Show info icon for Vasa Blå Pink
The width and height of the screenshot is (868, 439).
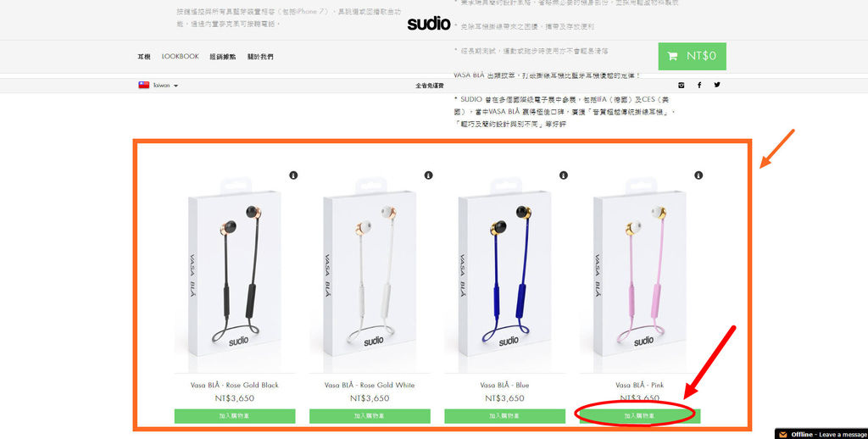[x=698, y=175]
